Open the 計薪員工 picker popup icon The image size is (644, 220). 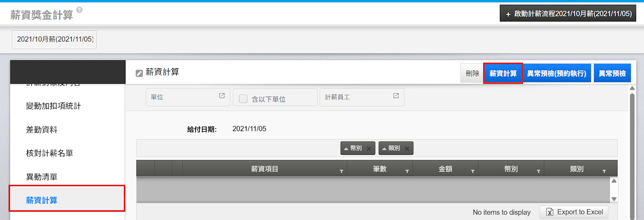pyautogui.click(x=396, y=96)
